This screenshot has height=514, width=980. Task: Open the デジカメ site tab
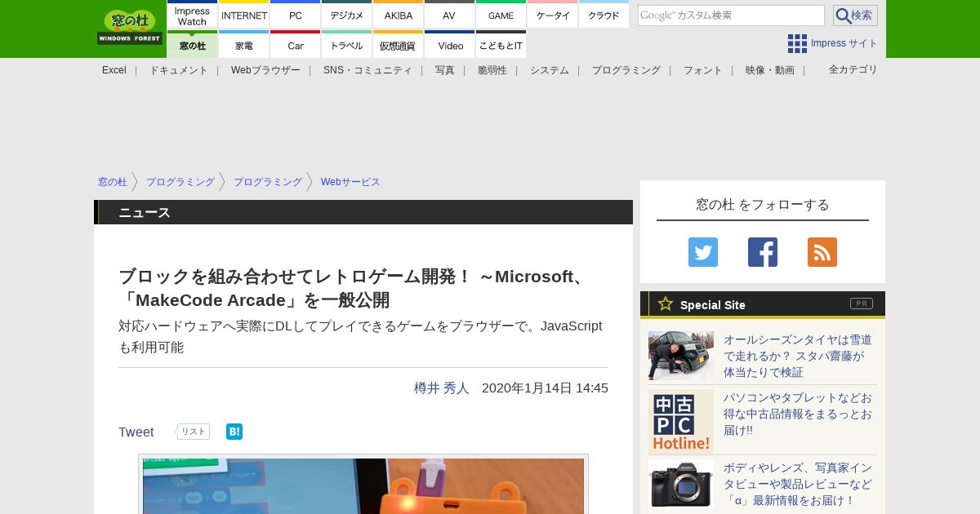347,16
